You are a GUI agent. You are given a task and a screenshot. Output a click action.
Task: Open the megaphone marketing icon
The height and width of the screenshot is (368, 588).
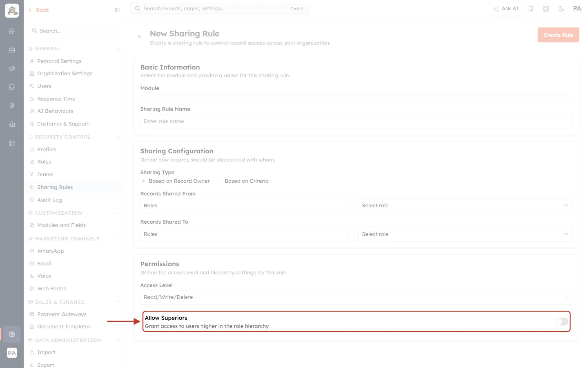[x=12, y=68]
